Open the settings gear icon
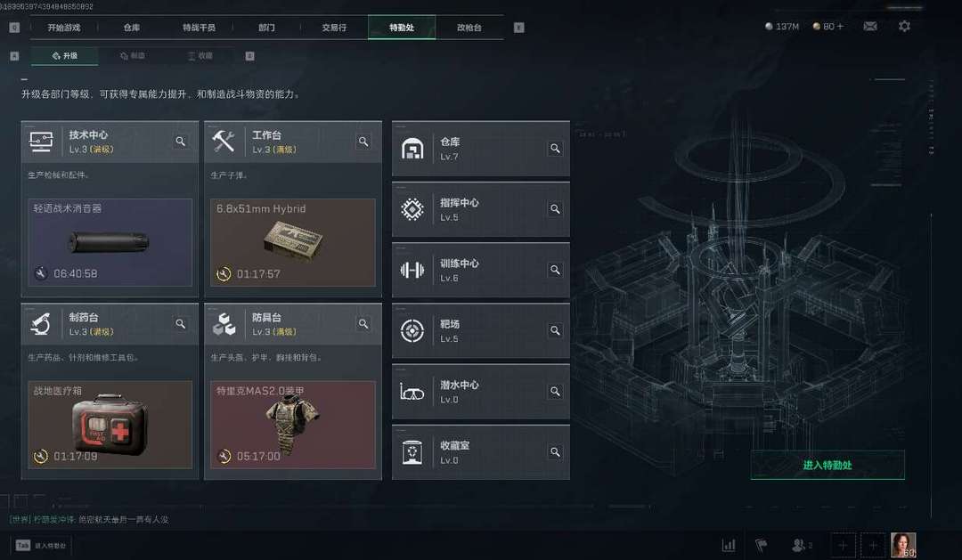962x560 pixels. pos(904,27)
